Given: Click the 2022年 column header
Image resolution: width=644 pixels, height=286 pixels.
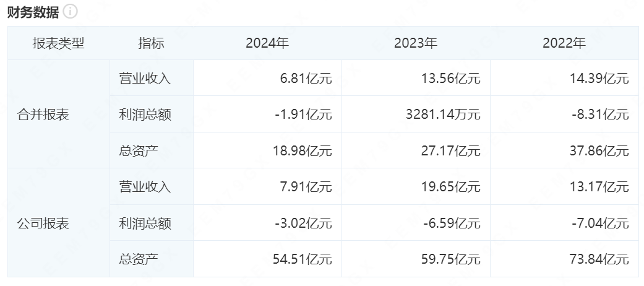Looking at the screenshot, I should [x=564, y=43].
